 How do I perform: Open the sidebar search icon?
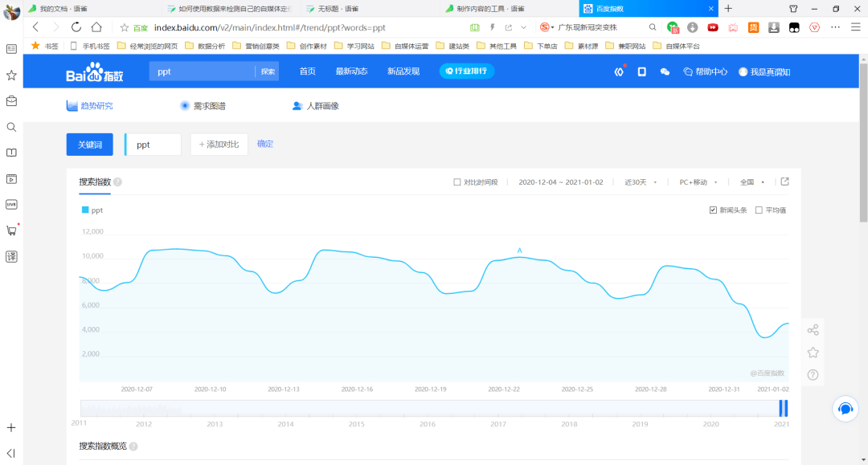[x=11, y=127]
